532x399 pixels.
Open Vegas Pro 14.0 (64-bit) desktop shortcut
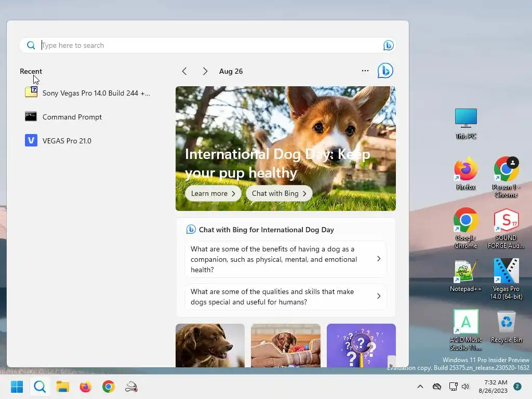pyautogui.click(x=506, y=279)
